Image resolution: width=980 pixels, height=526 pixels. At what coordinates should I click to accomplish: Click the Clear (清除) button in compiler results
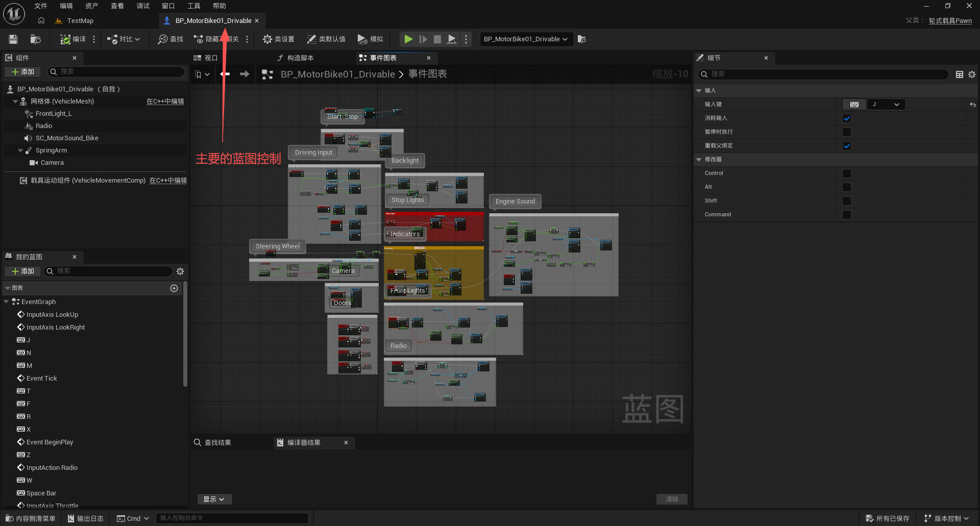672,499
